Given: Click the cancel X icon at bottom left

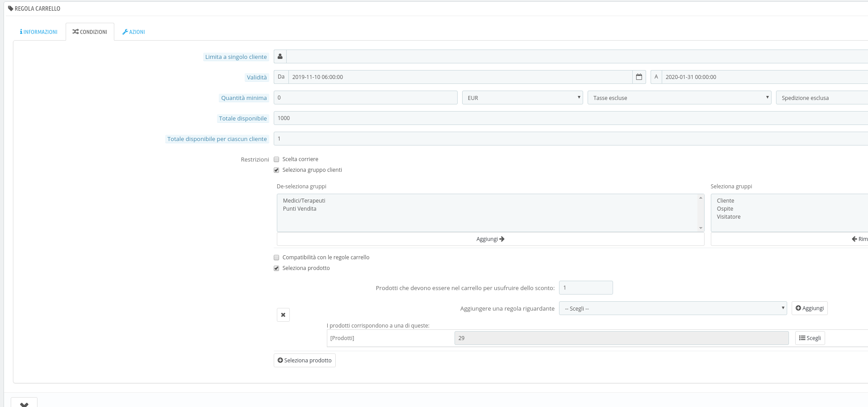Looking at the screenshot, I should pyautogui.click(x=25, y=403).
